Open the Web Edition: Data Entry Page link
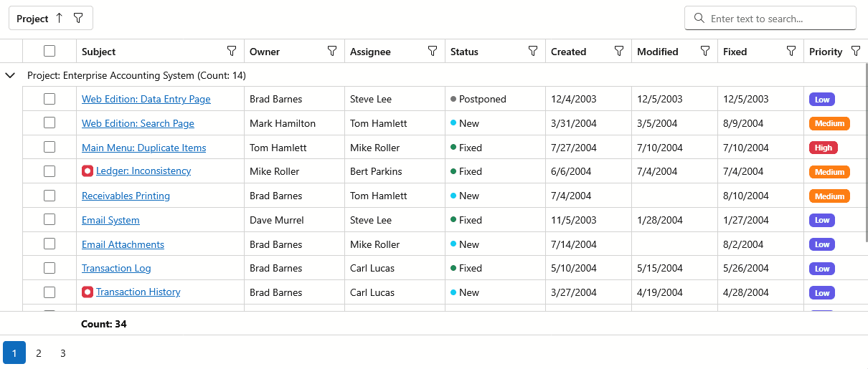The width and height of the screenshot is (868, 369). pos(146,99)
